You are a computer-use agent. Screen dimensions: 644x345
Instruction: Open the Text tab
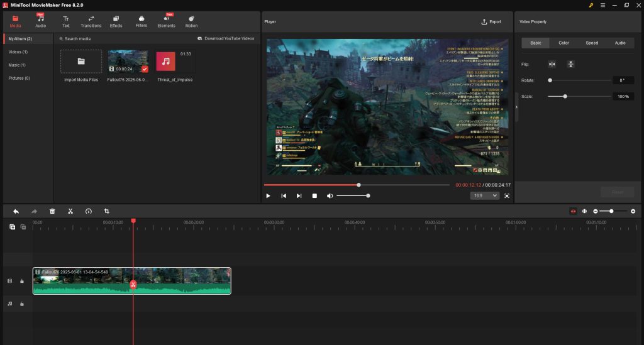pos(65,21)
